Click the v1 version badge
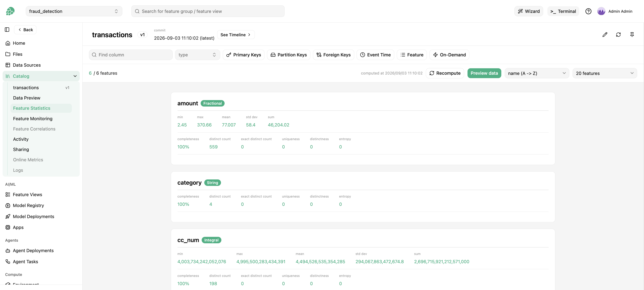This screenshot has height=290, width=644. pyautogui.click(x=142, y=35)
